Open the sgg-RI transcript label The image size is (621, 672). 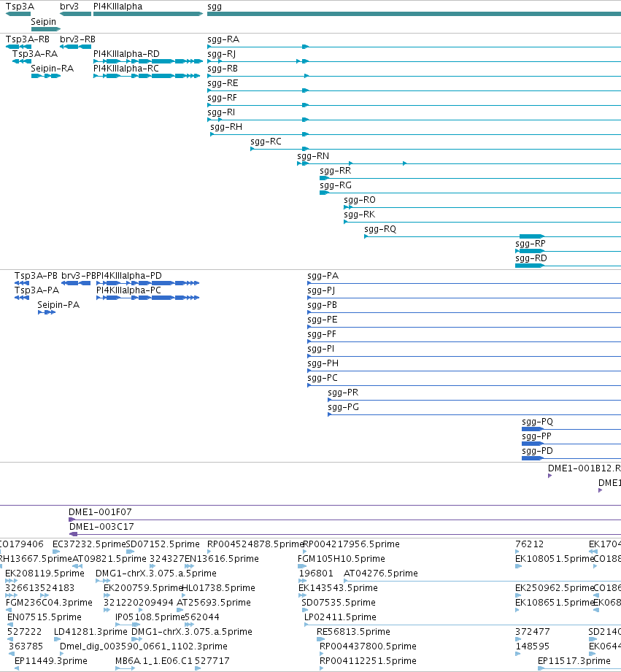tap(221, 112)
